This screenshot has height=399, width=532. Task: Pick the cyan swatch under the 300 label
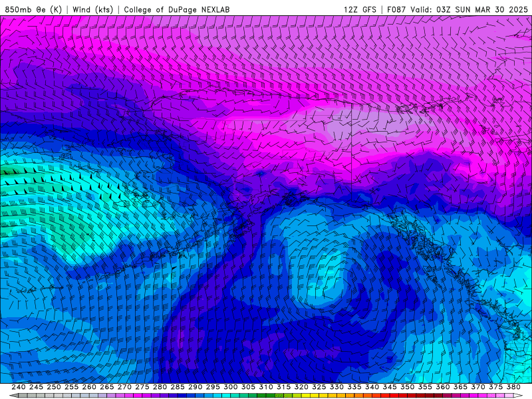tap(226, 396)
